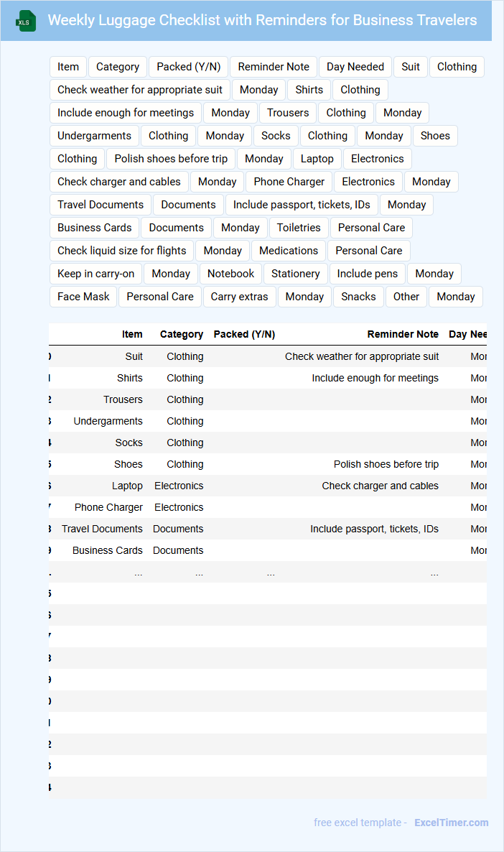Click the 'Check charger and cables' chip
This screenshot has width=504, height=852.
[x=119, y=182]
